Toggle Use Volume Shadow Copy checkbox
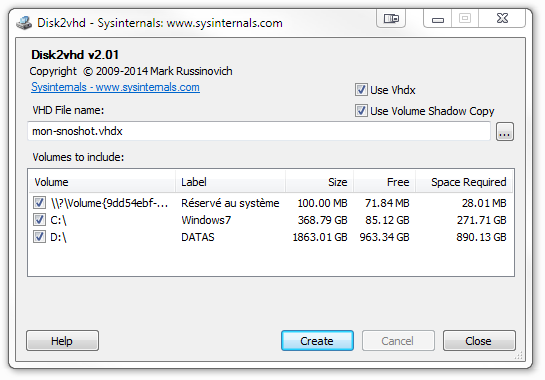 [361, 111]
